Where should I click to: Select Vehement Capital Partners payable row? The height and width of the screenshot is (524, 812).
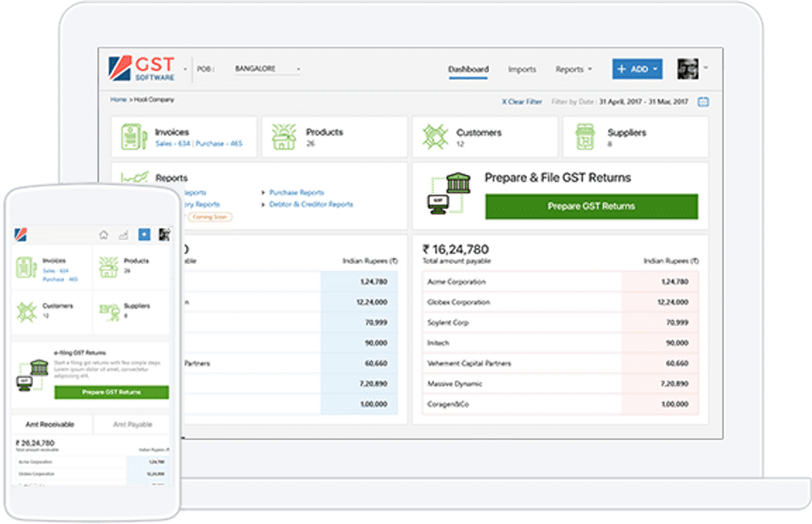[x=560, y=363]
